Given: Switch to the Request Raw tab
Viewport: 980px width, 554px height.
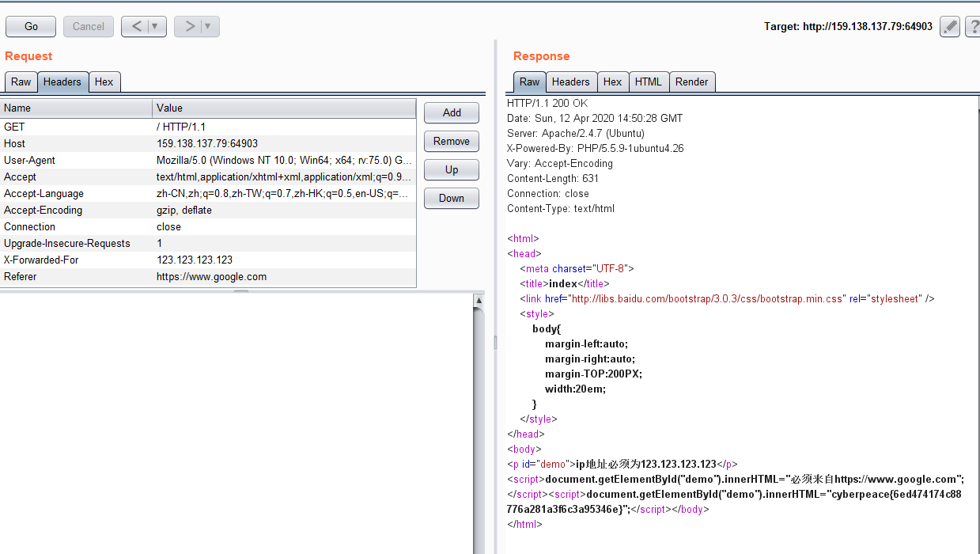Looking at the screenshot, I should tap(21, 82).
